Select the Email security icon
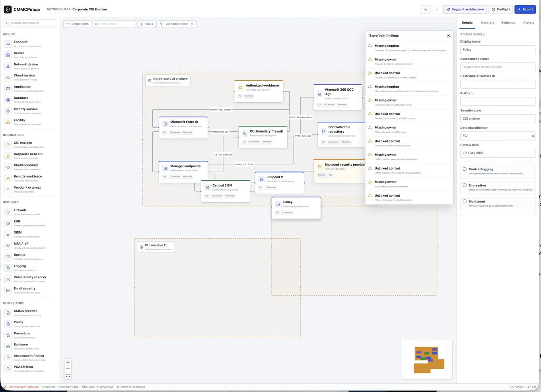Screen dimensions: 541x392 click(8, 291)
